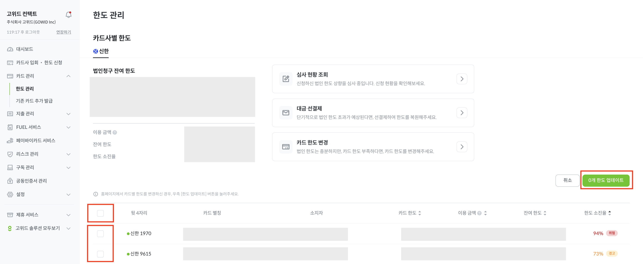The image size is (644, 264).
Task: Click the 0개 한도 업데이트 green button
Action: (606, 180)
